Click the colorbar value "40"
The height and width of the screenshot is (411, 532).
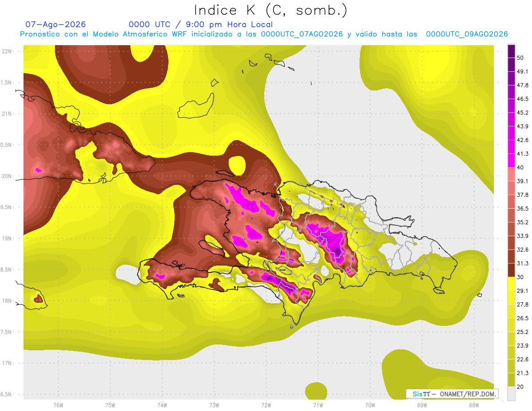(520, 168)
